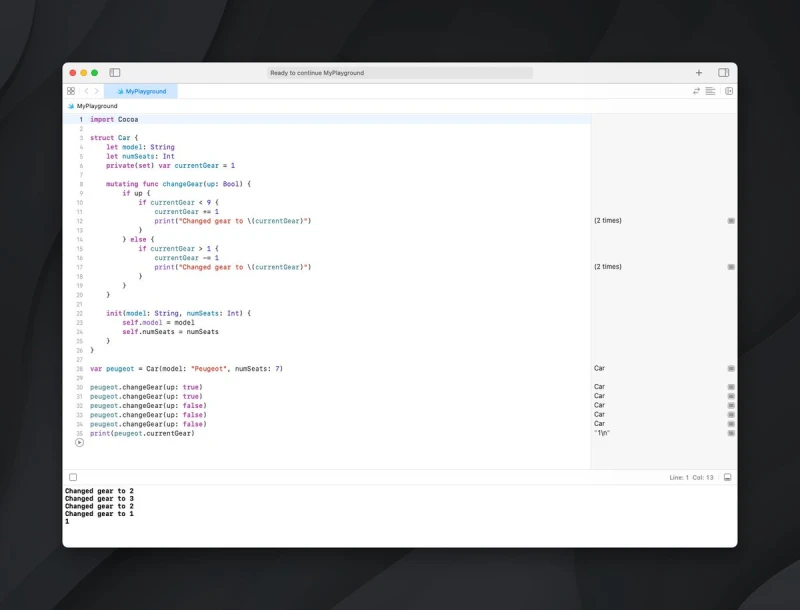Show result for first "(2 times)" print
The height and width of the screenshot is (610, 800).
click(x=731, y=220)
